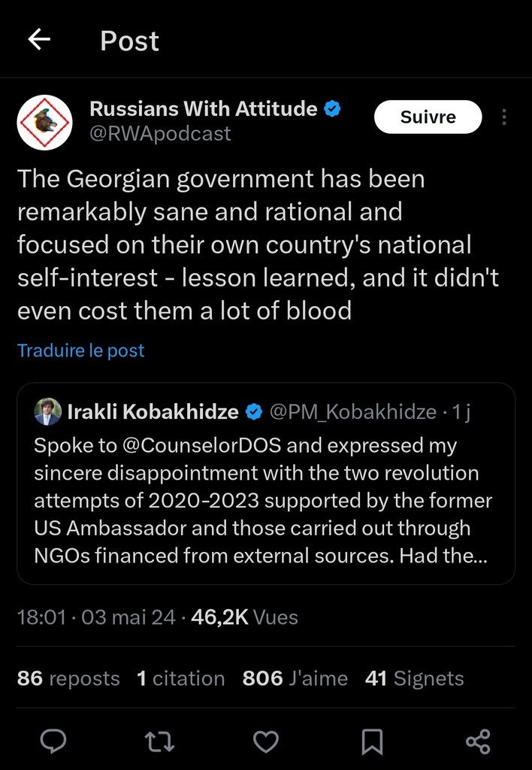
Task: Tap Irakli Kobakhidze's avatar in quote
Action: pyautogui.click(x=48, y=411)
